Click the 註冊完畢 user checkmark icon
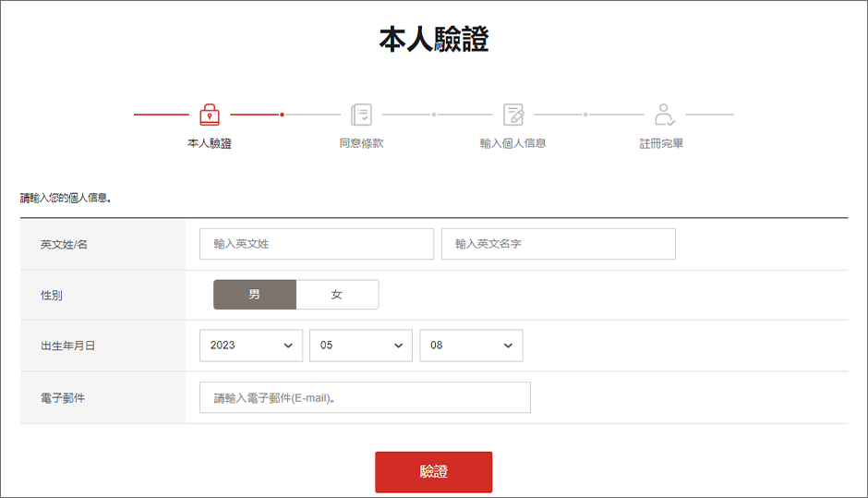 click(664, 115)
